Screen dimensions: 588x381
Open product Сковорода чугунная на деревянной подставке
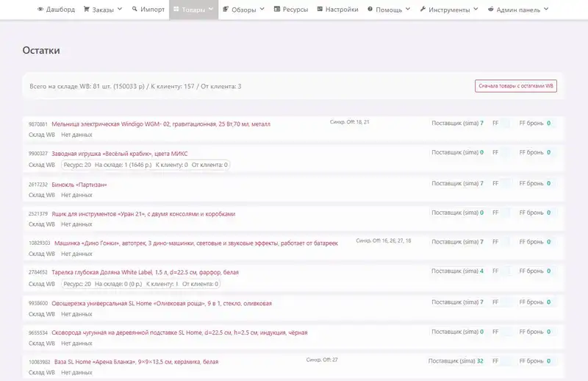179,332
